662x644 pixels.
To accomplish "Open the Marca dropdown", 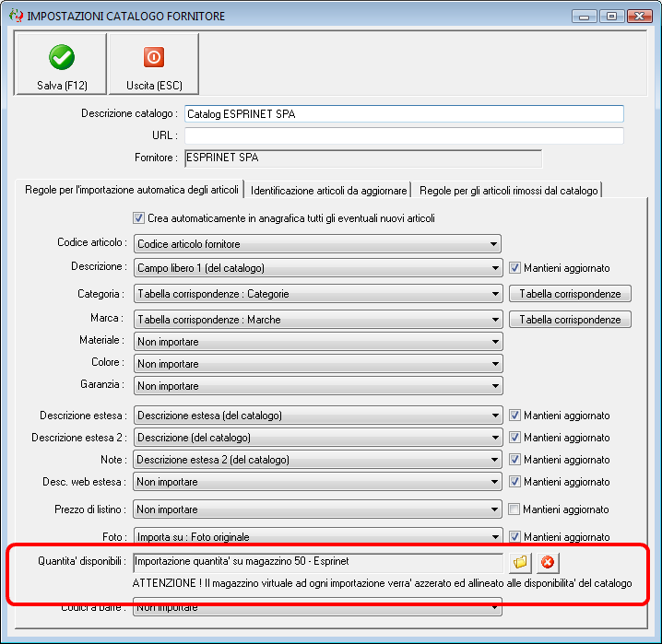I will [318, 320].
